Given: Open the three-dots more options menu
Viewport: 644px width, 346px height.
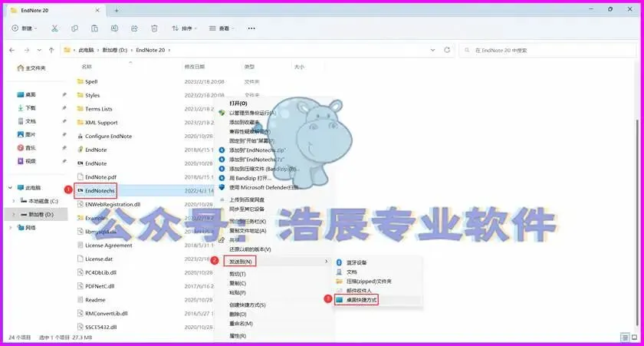Looking at the screenshot, I should [251, 28].
